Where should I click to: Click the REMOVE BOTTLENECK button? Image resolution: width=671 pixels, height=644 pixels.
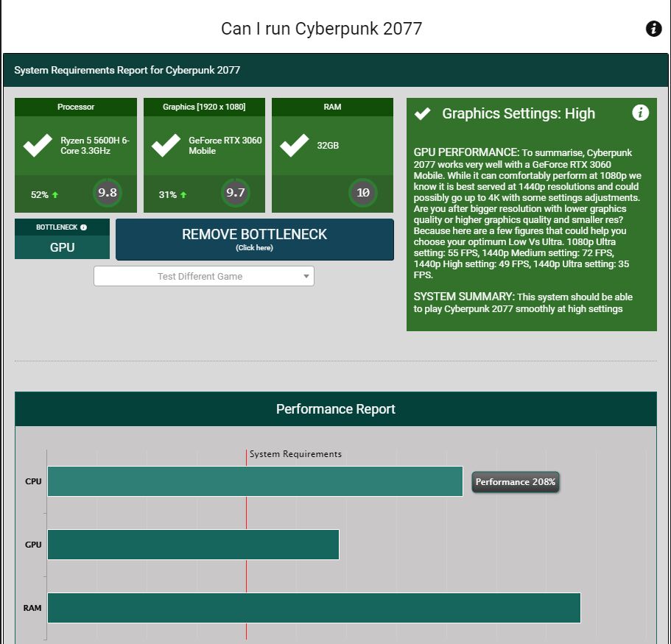[255, 239]
